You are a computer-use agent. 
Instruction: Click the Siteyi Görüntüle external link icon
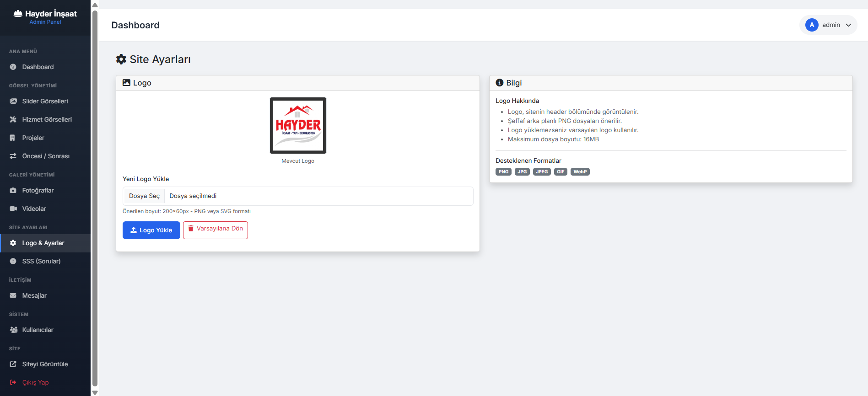pyautogui.click(x=13, y=364)
